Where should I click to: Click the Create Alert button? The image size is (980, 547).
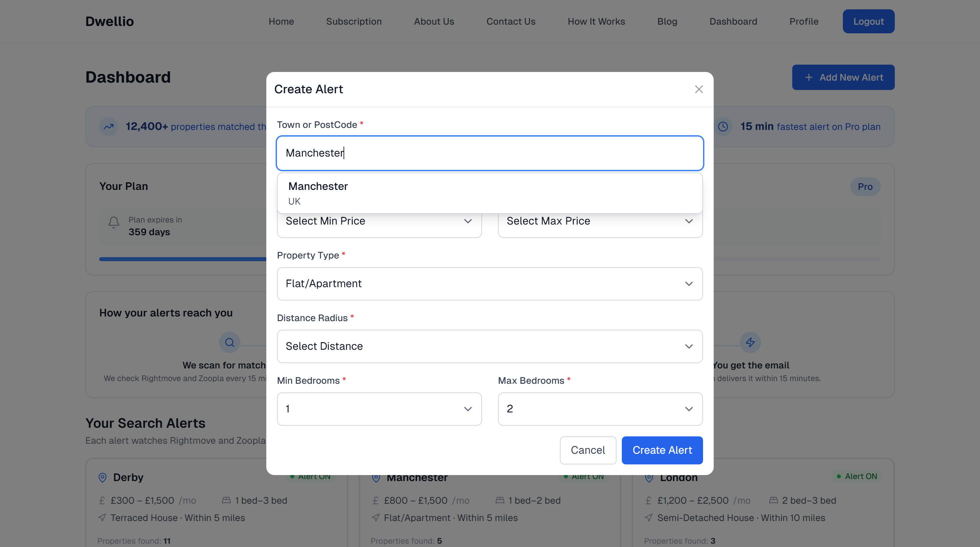point(662,450)
